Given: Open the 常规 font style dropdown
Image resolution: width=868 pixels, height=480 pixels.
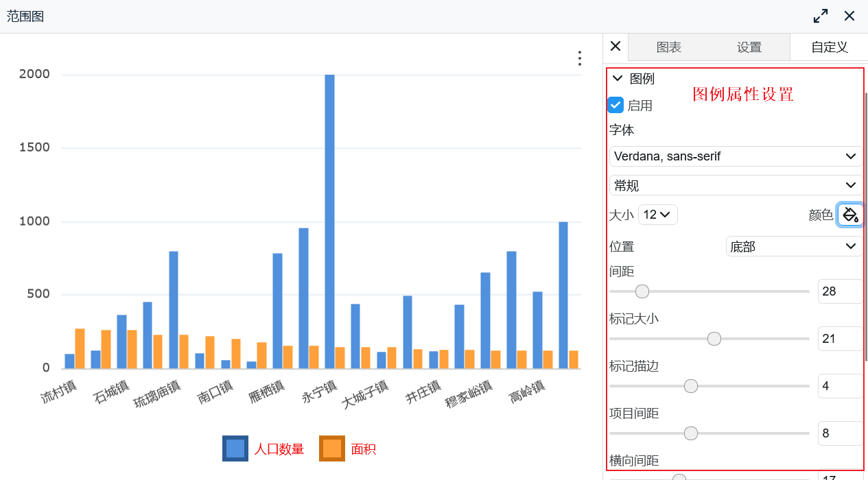Looking at the screenshot, I should tap(736, 185).
